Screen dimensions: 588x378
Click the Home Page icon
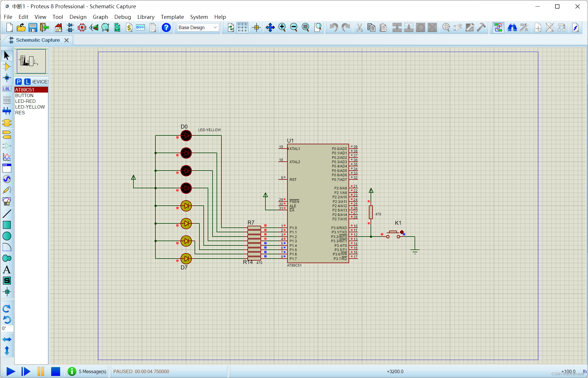[58, 27]
